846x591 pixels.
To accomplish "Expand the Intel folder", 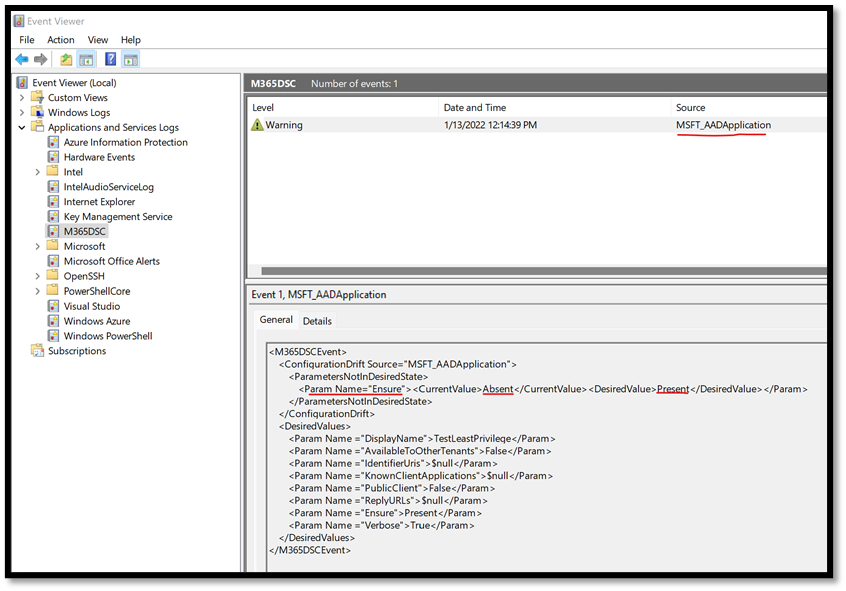I will (37, 172).
